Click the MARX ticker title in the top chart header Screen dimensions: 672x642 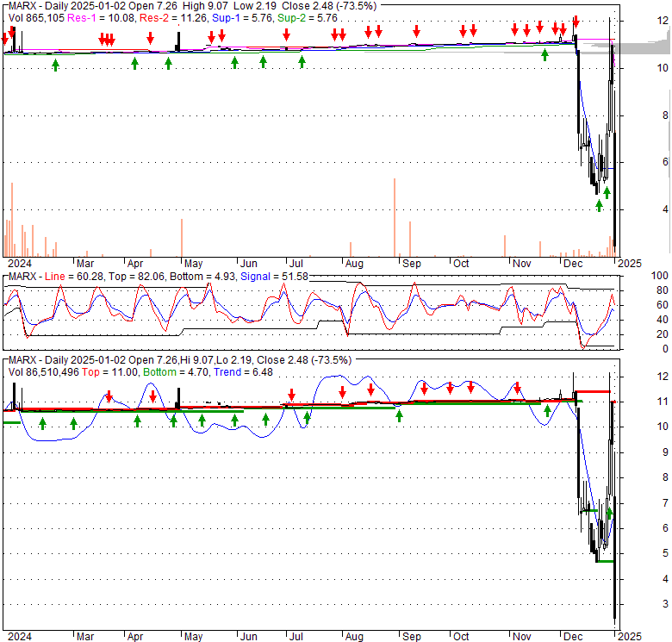(x=22, y=6)
